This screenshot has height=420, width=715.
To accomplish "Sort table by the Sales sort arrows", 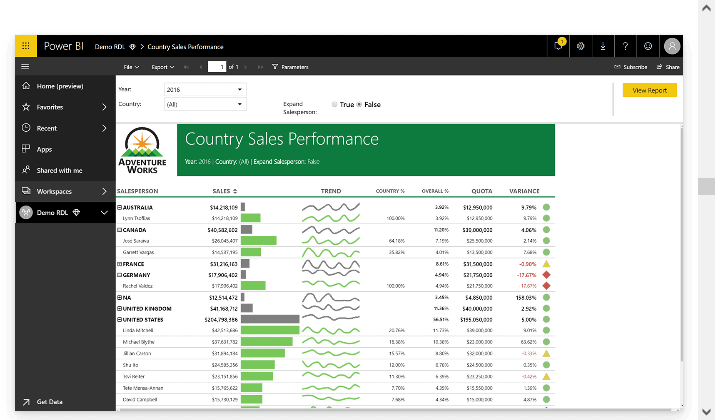I will click(235, 191).
